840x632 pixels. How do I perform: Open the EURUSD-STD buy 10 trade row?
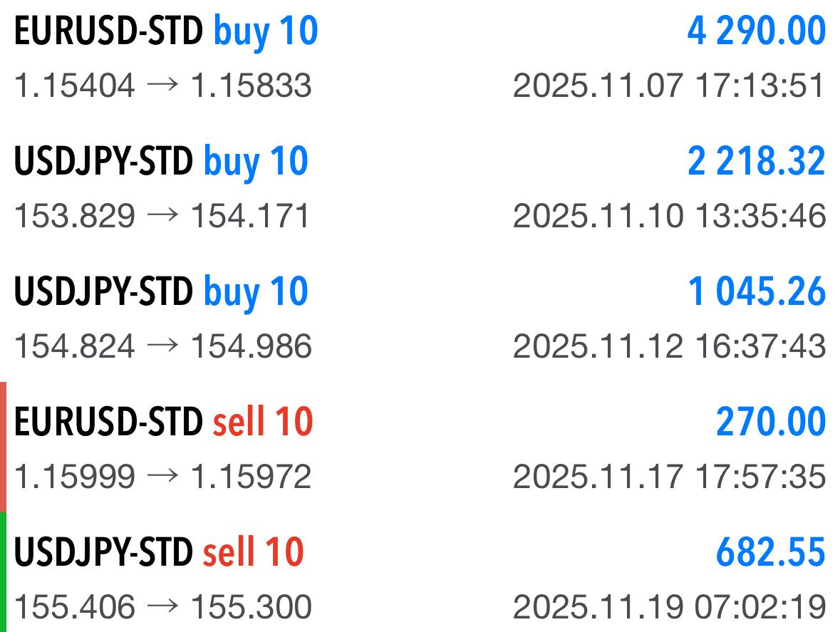click(x=420, y=57)
